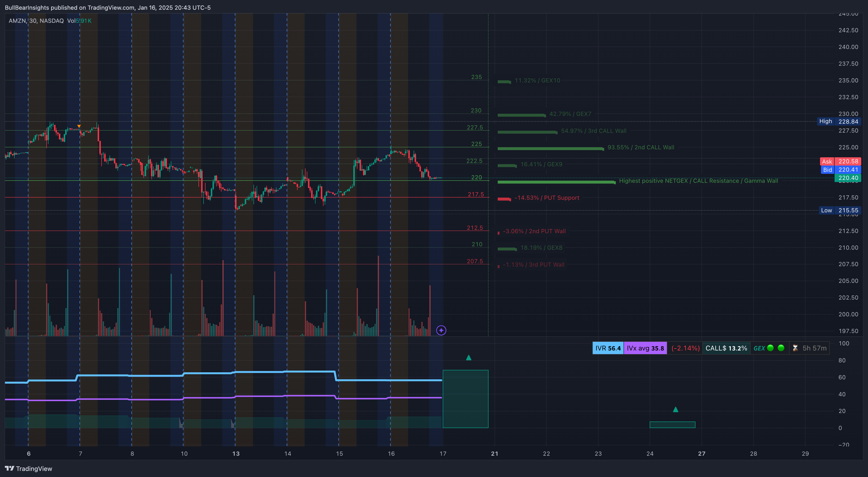This screenshot has height=477, width=868.
Task: Click the -3.06% / 2nd PUT Wall label
Action: 534,231
